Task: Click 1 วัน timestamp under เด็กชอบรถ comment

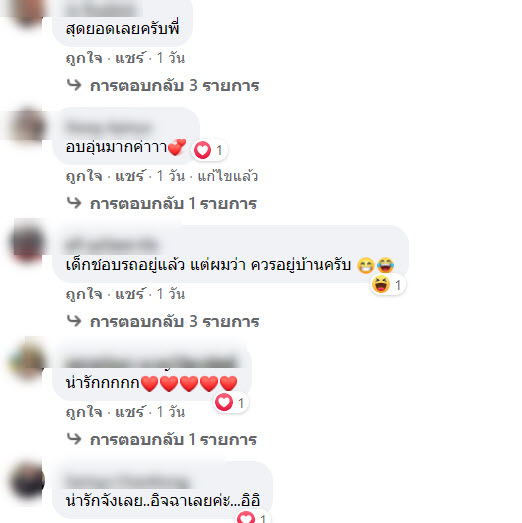Action: click(x=170, y=294)
